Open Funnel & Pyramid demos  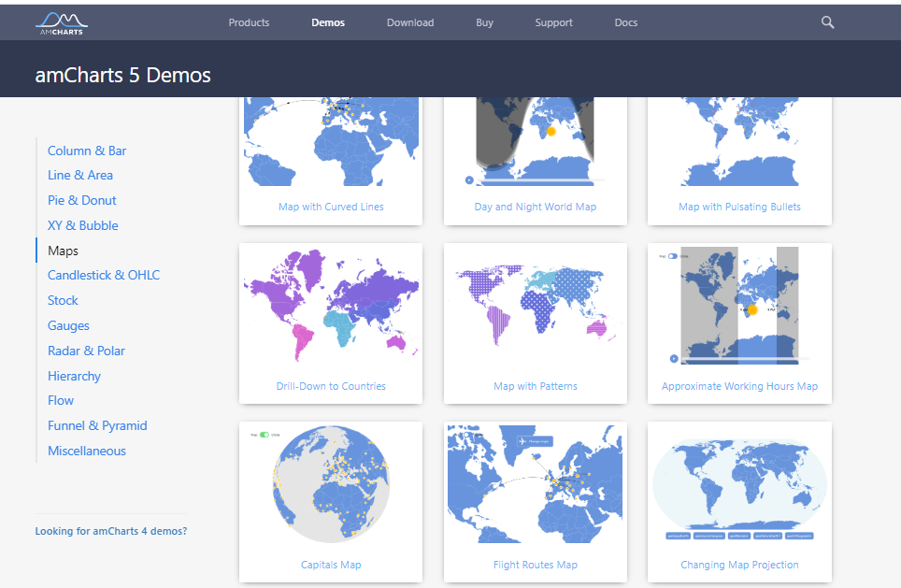click(x=97, y=426)
